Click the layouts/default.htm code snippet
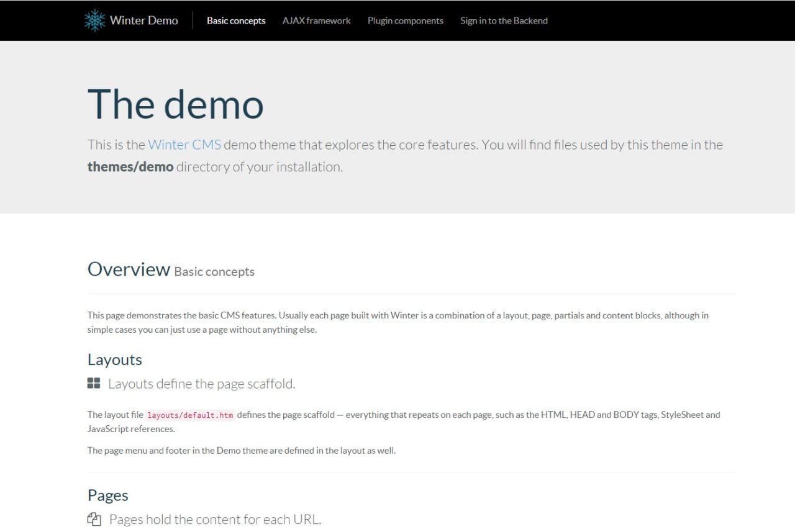Image resolution: width=795 pixels, height=532 pixels. pyautogui.click(x=191, y=415)
